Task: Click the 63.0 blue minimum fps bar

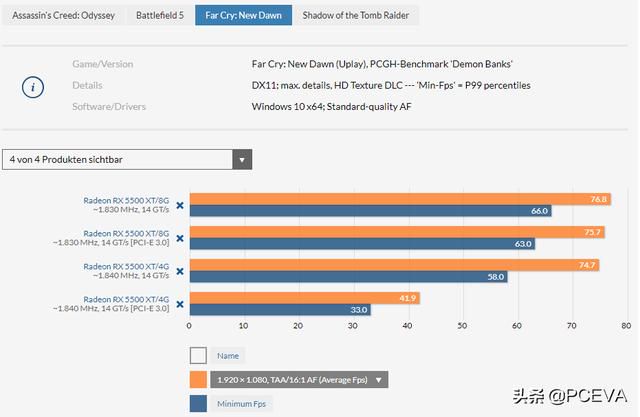Action: tap(362, 244)
